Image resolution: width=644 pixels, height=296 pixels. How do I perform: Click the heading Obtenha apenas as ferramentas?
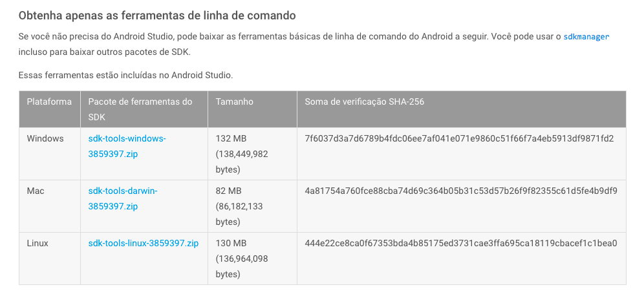pyautogui.click(x=157, y=16)
